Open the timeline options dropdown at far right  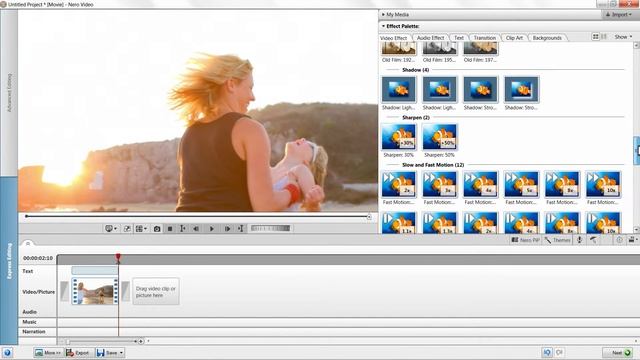tap(633, 240)
